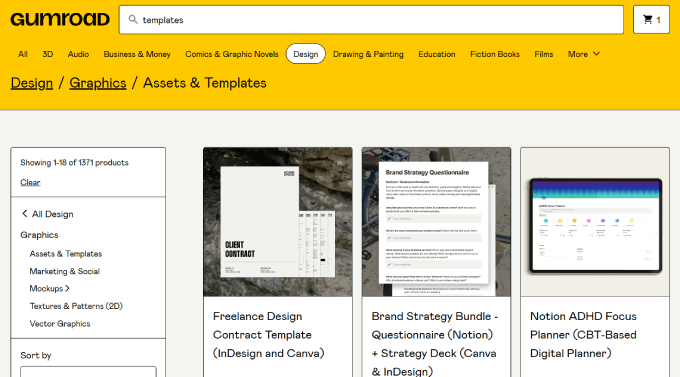
Task: Choose Vector Graphics subcategory
Action: [60, 324]
